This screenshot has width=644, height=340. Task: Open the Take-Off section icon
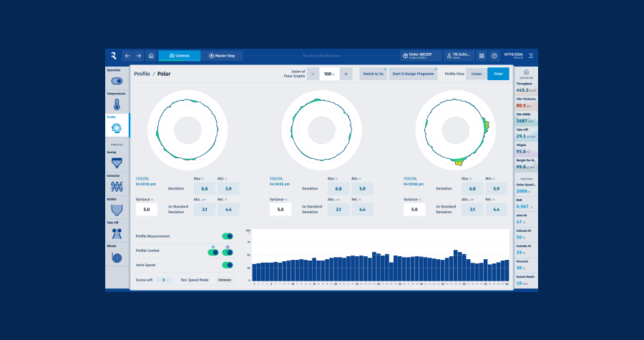(117, 233)
